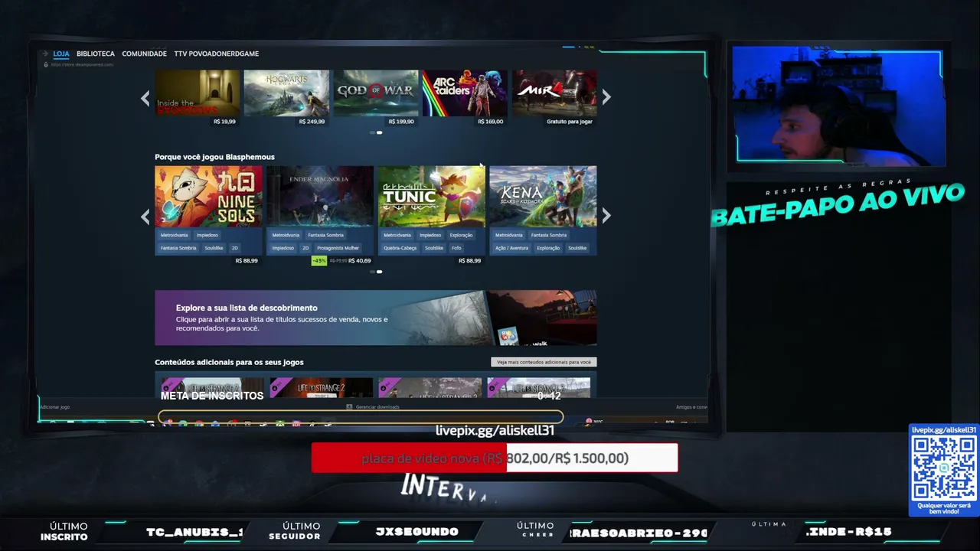Screen dimensions: 980x551
Task: Click the R$ 249,99 price under Hogwarts Legacy
Action: 312,122
